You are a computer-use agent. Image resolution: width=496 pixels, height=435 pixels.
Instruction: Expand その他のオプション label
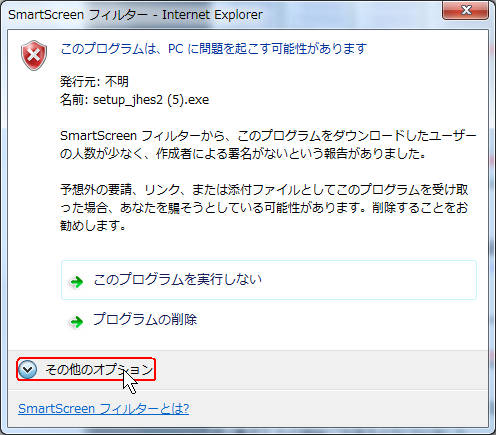tap(99, 369)
